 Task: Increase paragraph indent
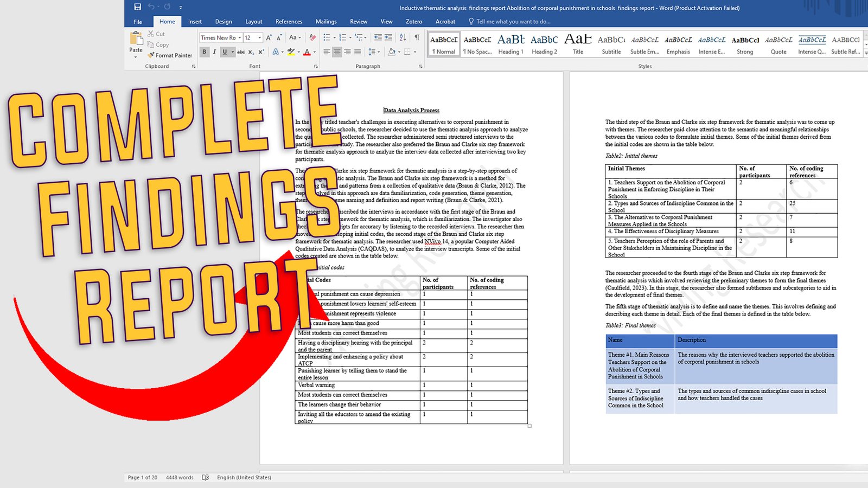coord(388,37)
